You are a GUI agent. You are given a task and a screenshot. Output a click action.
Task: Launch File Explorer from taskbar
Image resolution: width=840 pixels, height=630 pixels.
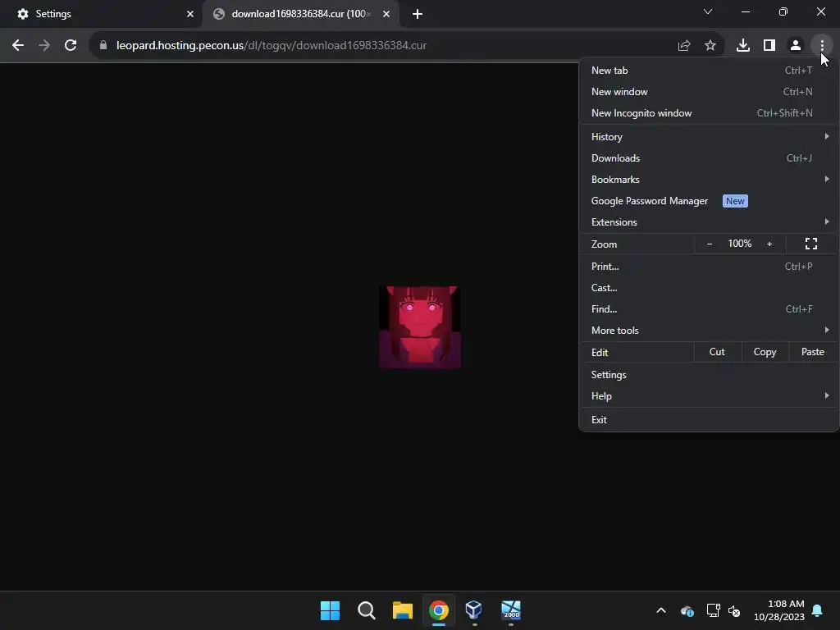point(402,610)
